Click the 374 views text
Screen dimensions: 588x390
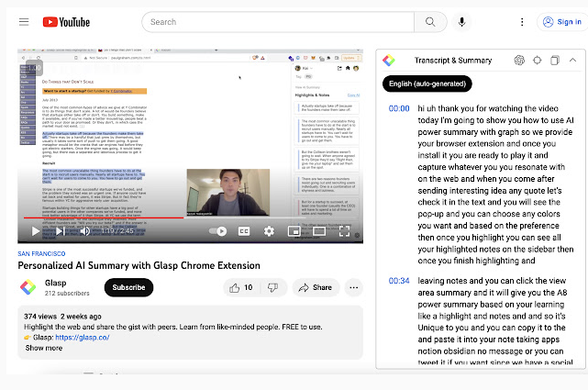40,316
